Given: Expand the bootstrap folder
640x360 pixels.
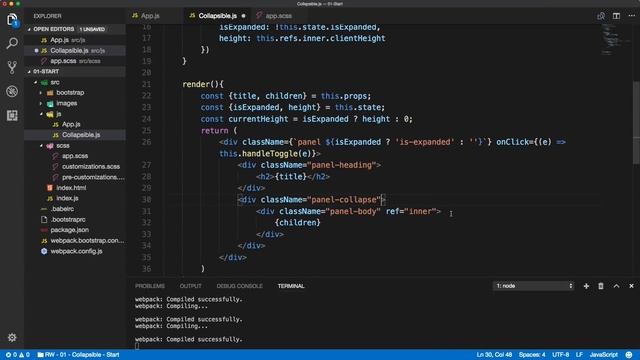Looking at the screenshot, I should click(41, 93).
